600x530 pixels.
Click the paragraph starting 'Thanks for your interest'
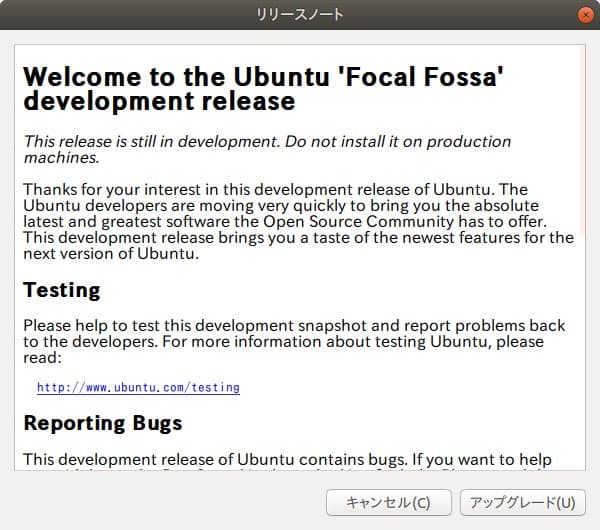click(x=298, y=222)
